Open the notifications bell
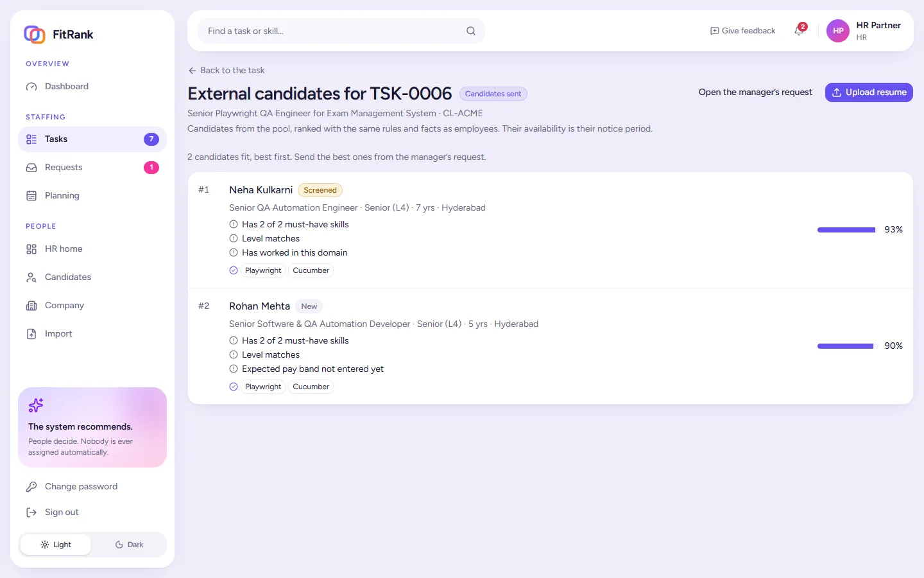This screenshot has width=924, height=578. pyautogui.click(x=799, y=31)
